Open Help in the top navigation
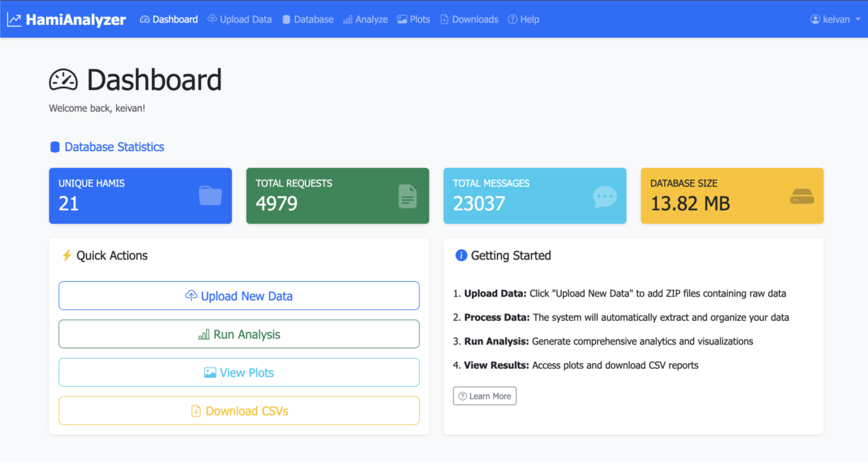Viewport: 868px width, 462px height. [x=523, y=19]
